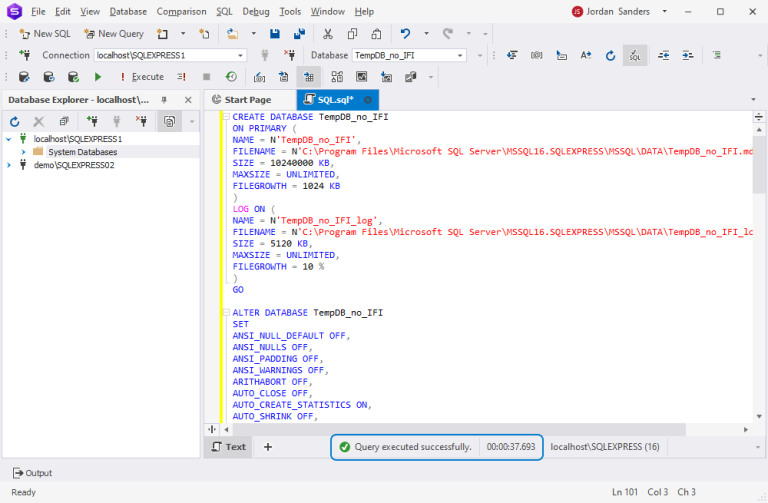Open the Database combo box

408,55
